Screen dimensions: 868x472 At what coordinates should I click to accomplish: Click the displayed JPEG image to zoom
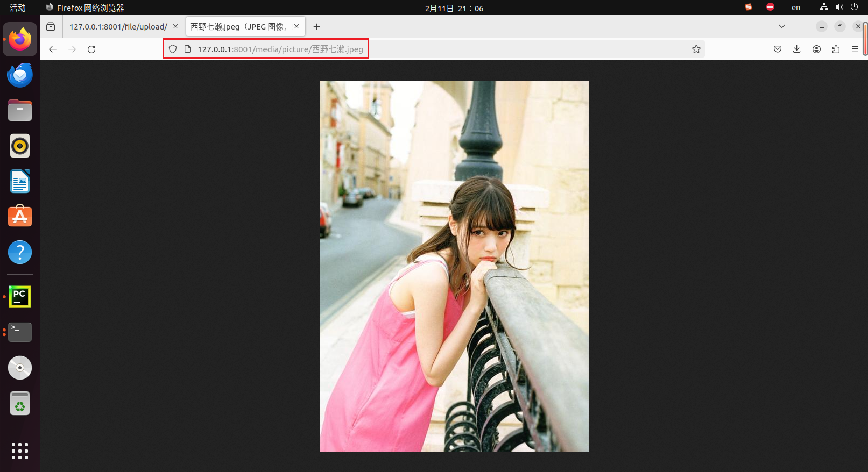pos(454,266)
